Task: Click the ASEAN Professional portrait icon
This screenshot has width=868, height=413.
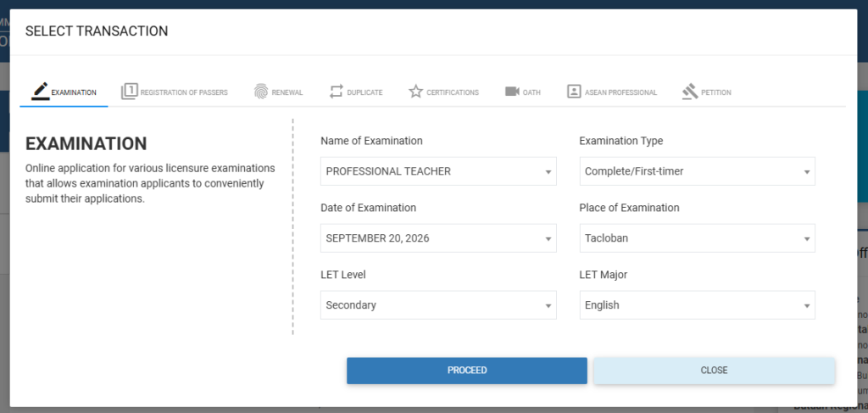Action: point(574,92)
